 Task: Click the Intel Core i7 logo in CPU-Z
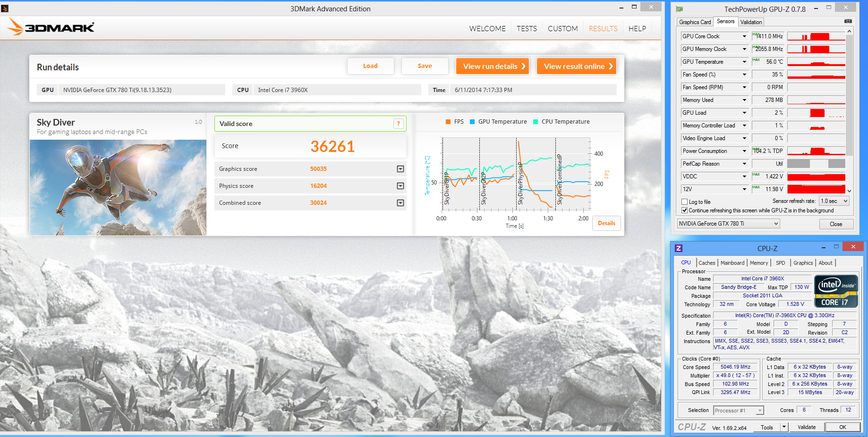(836, 291)
